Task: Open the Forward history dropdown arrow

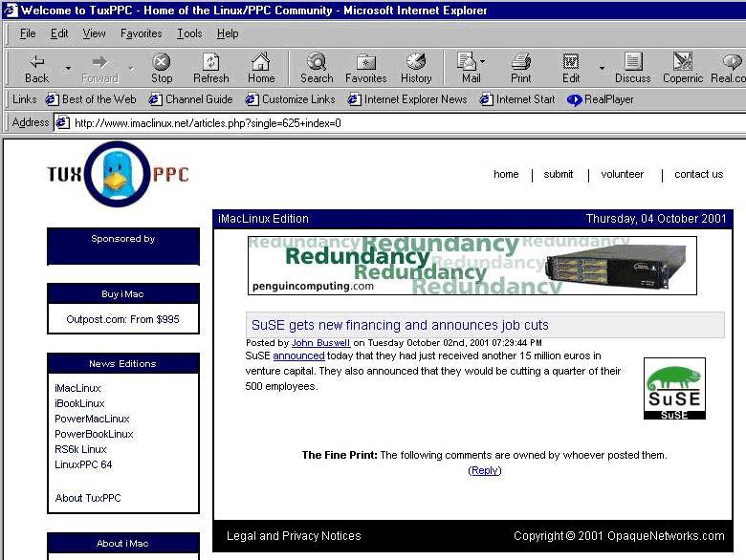Action: tap(131, 69)
